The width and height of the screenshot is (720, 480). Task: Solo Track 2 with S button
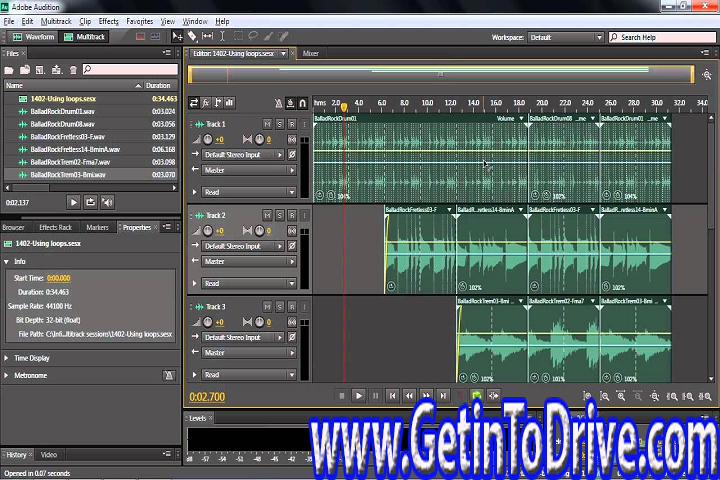tap(280, 215)
